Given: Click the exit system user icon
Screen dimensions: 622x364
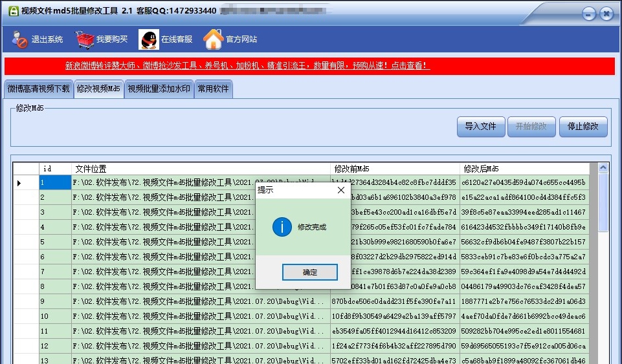Looking at the screenshot, I should [x=19, y=39].
